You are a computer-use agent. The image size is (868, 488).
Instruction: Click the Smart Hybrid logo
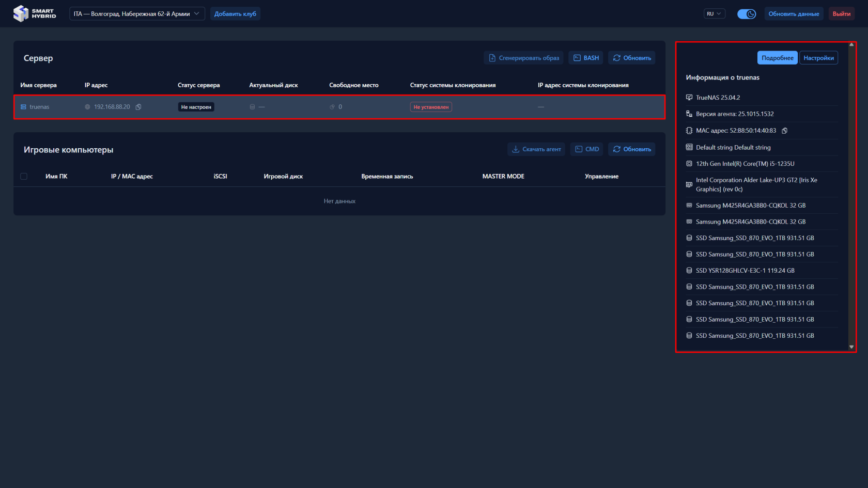coord(35,14)
